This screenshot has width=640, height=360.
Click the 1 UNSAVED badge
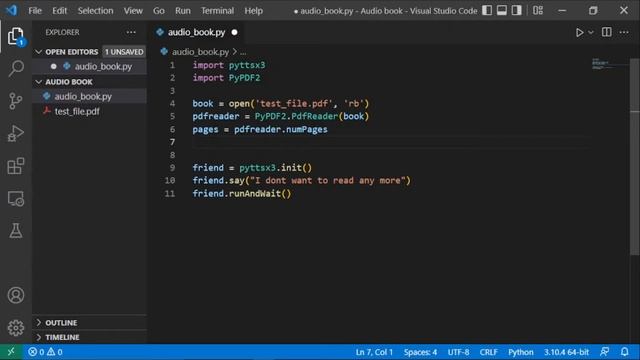124,52
